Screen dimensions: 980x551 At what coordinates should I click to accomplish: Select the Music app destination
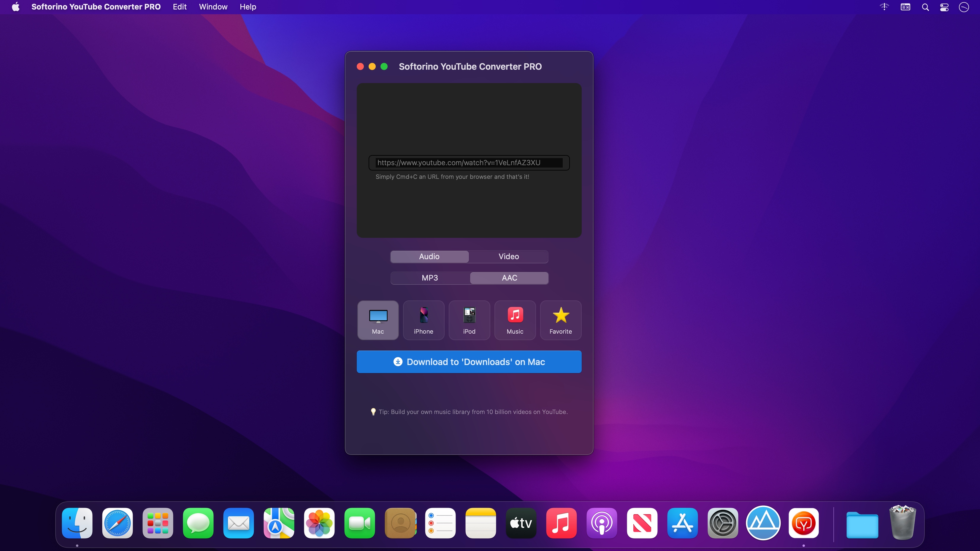(515, 320)
